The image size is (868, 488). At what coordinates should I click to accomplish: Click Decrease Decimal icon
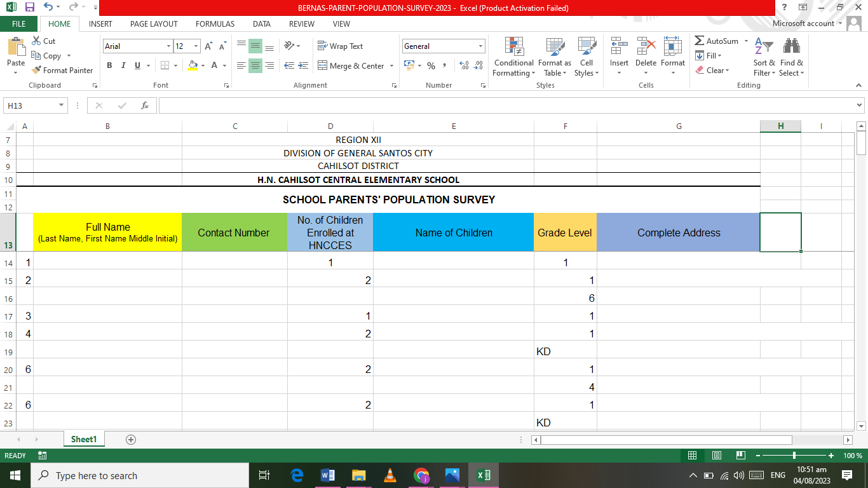point(478,65)
